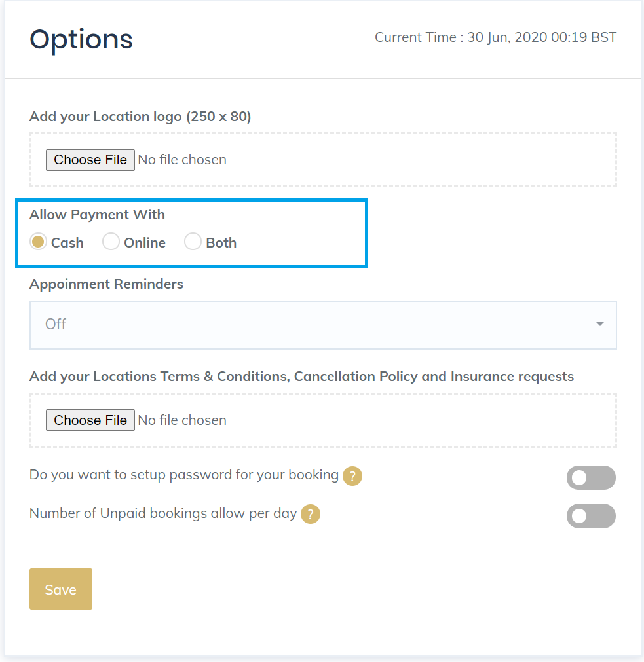Viewport: 644px width, 662px height.
Task: Choose File for the Location logo
Action: (90, 160)
